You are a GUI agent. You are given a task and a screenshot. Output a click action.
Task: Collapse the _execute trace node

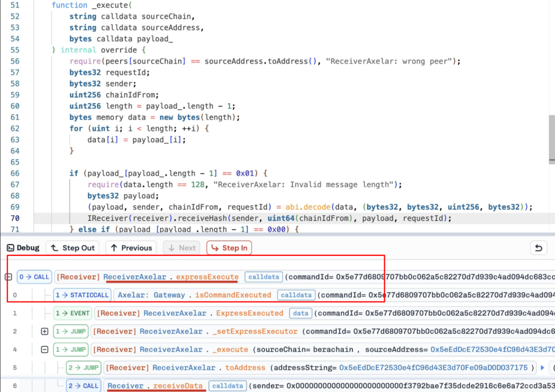[43, 349]
